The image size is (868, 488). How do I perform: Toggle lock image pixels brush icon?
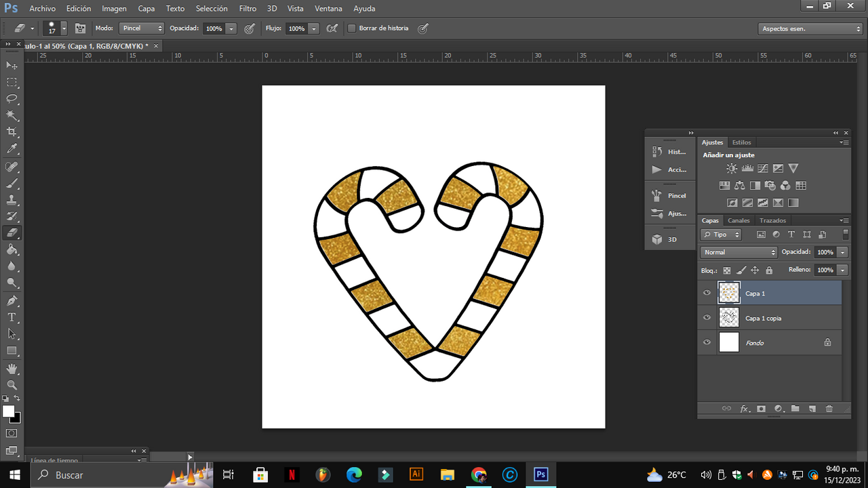coord(741,270)
